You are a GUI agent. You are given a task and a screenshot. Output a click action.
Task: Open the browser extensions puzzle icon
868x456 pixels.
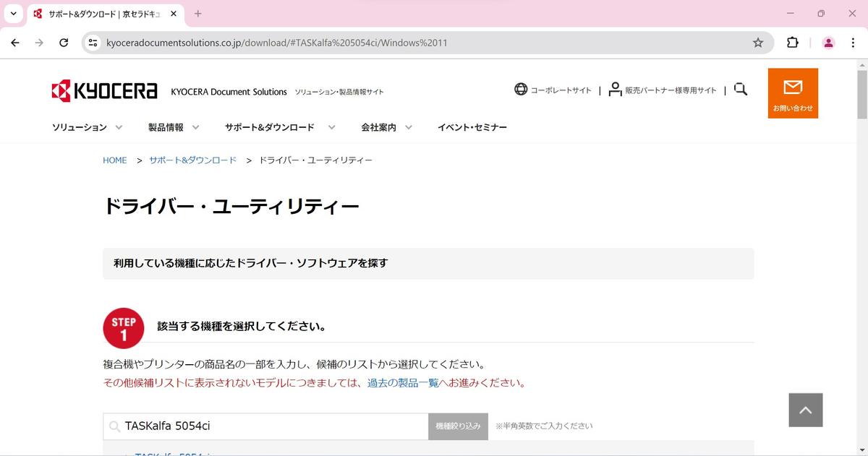(x=793, y=43)
